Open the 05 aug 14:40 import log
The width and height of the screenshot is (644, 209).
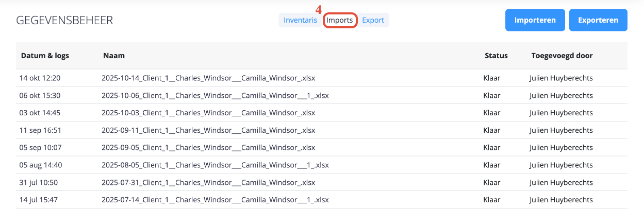point(41,165)
